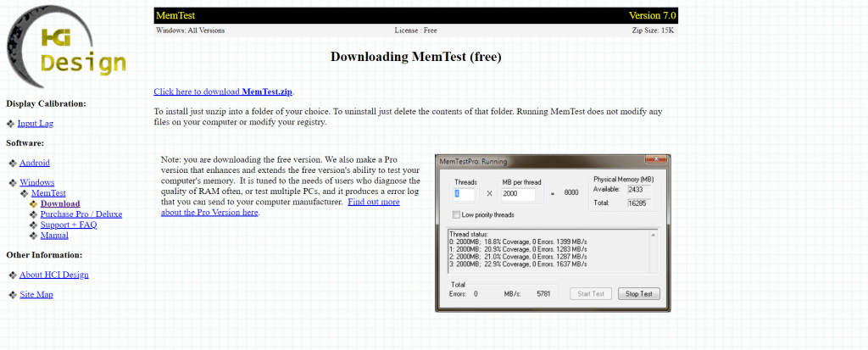Click the 'License : Free' text
This screenshot has height=350, width=868.
coord(415,31)
